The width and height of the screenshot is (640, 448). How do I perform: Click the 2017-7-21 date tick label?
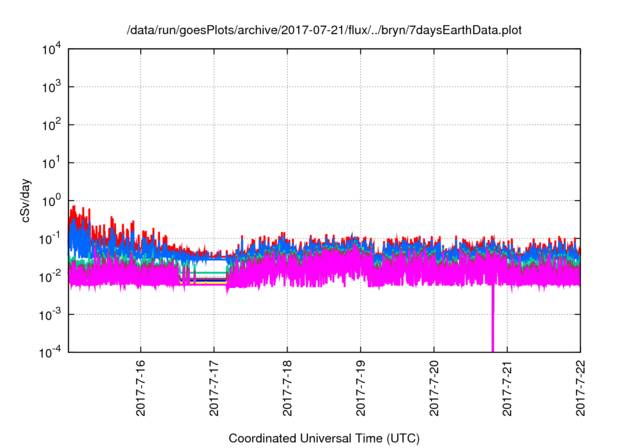point(507,388)
